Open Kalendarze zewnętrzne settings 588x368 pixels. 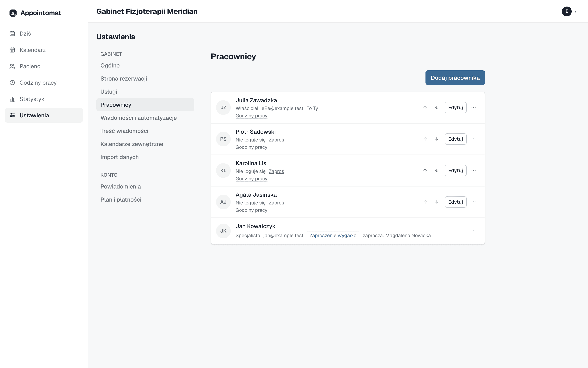[145, 144]
